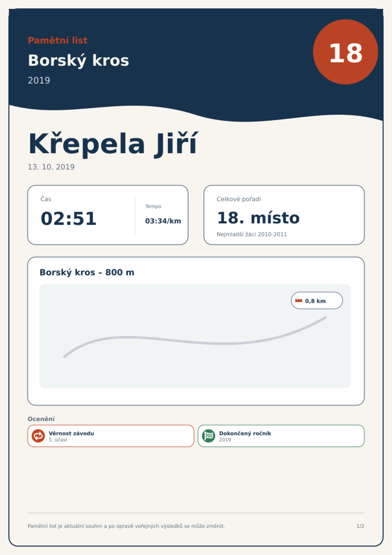The image size is (392, 555).
Task: Click the 18. místo ranking text
Action: tap(258, 218)
